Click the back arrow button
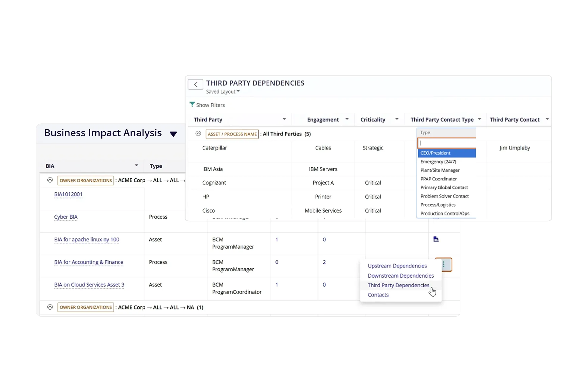588x391 pixels. (195, 84)
